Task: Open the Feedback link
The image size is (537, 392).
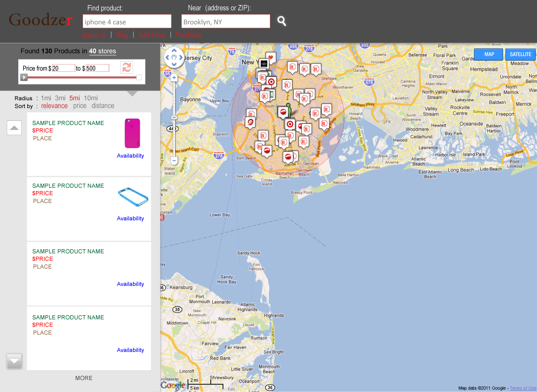Action: 189,35
